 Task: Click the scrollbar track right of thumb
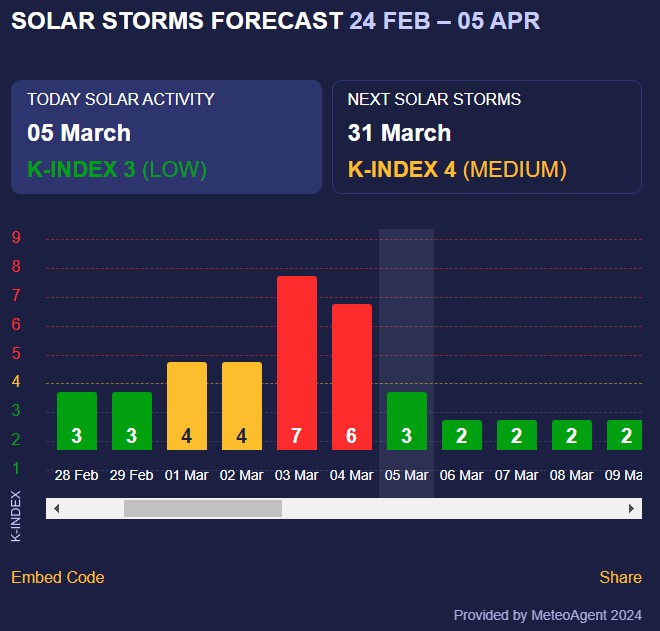tap(450, 509)
